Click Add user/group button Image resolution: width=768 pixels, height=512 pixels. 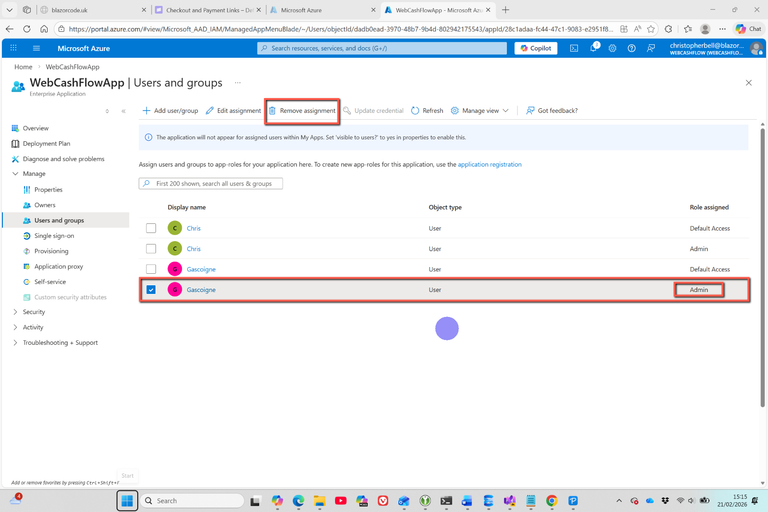tap(170, 111)
